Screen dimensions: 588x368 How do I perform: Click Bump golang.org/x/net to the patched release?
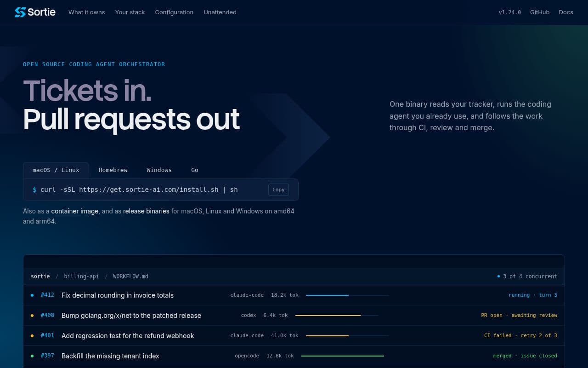(x=131, y=316)
